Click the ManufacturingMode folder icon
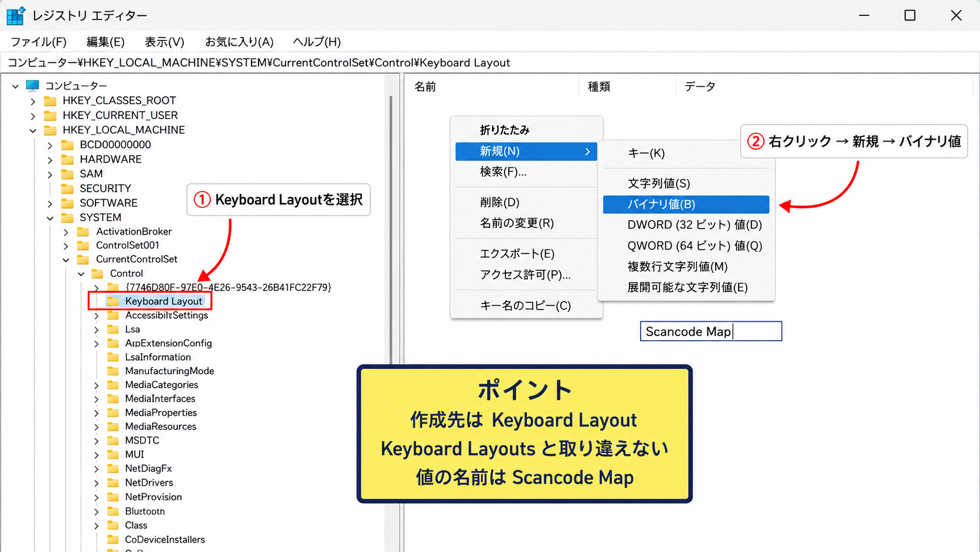The image size is (980, 552). click(x=113, y=371)
